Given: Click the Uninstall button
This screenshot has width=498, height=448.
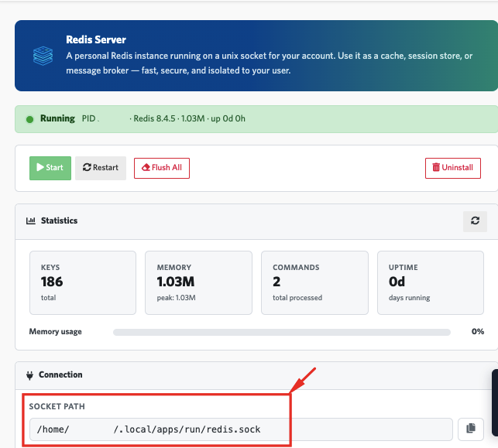Looking at the screenshot, I should pyautogui.click(x=453, y=168).
